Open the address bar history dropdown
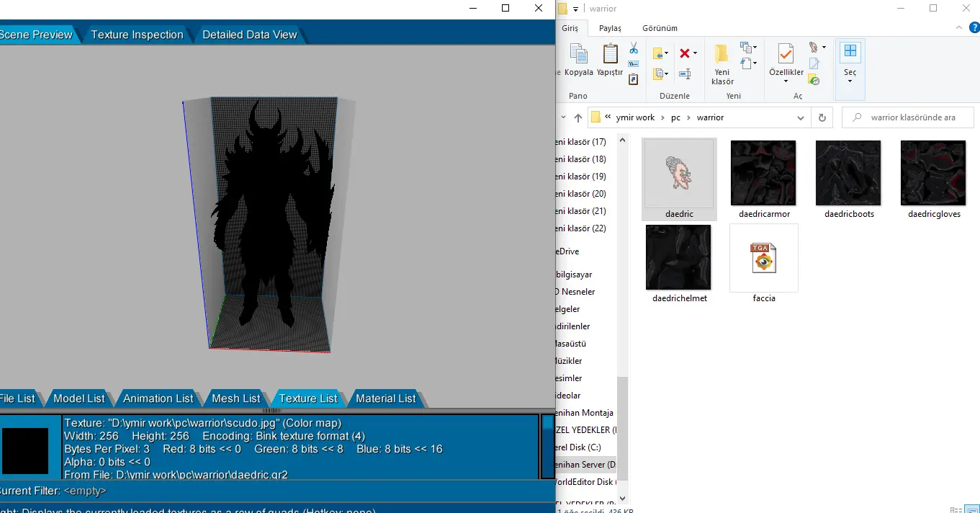980x513 pixels. pyautogui.click(x=801, y=117)
